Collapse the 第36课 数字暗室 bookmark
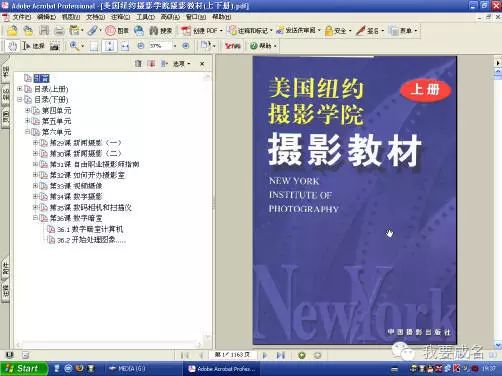Viewport: 502px width, 376px height. coord(35,218)
